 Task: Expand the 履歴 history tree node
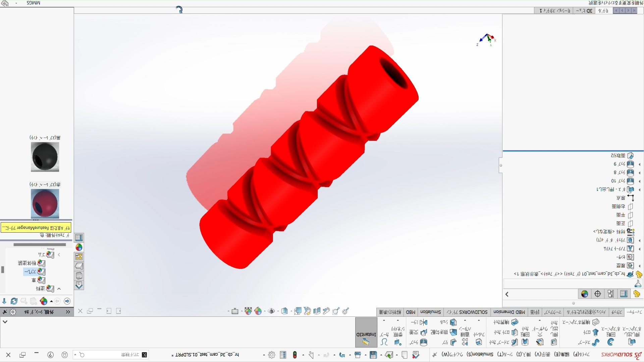click(x=640, y=265)
